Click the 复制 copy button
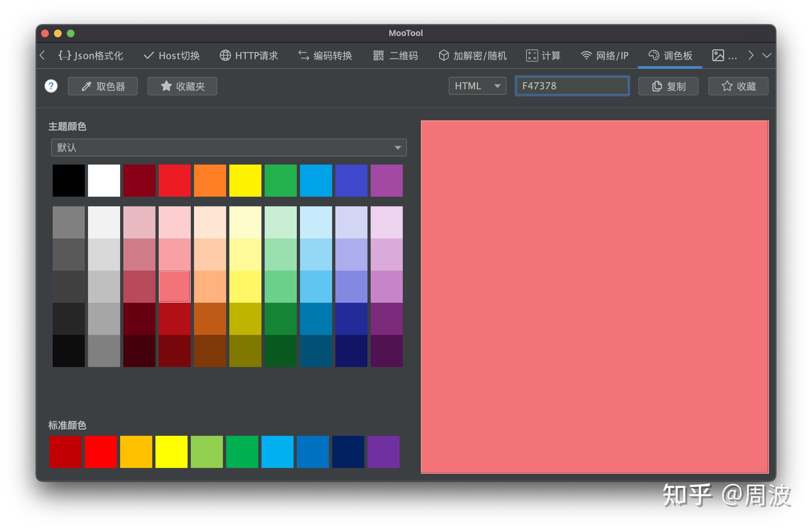812x529 pixels. (668, 86)
